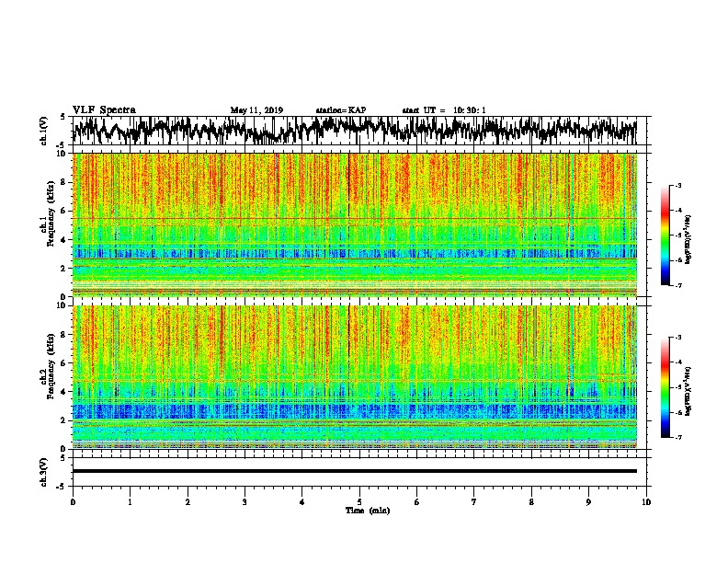728x563 pixels.
Task: Click the ch.1 spectrogram plot
Action: point(355,224)
